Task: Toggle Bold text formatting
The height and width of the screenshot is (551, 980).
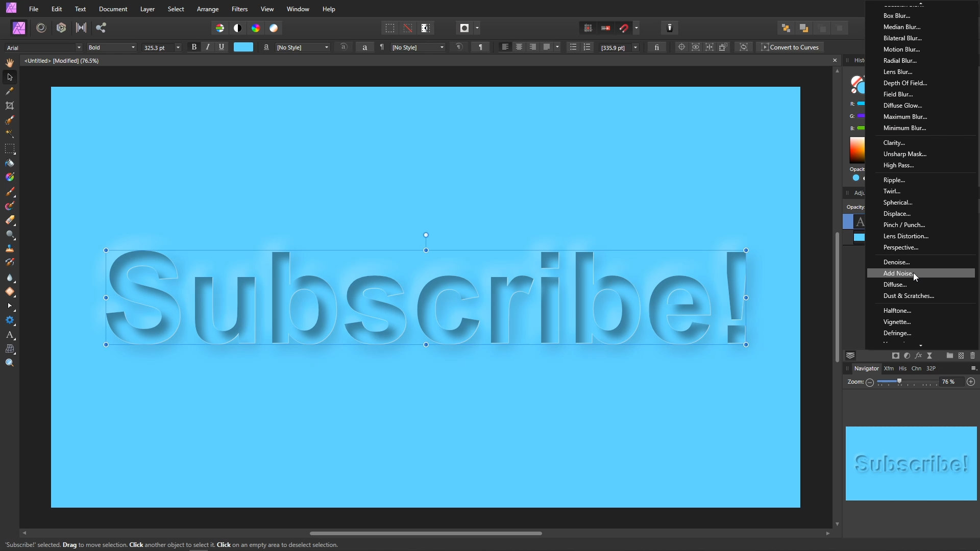Action: [x=194, y=47]
